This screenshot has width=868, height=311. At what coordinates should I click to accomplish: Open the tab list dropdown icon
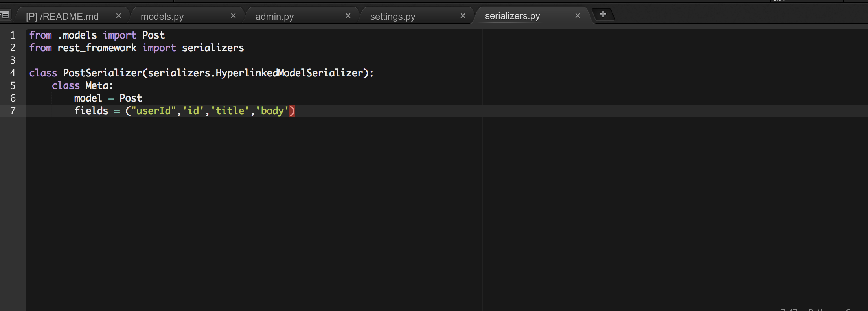pos(5,15)
